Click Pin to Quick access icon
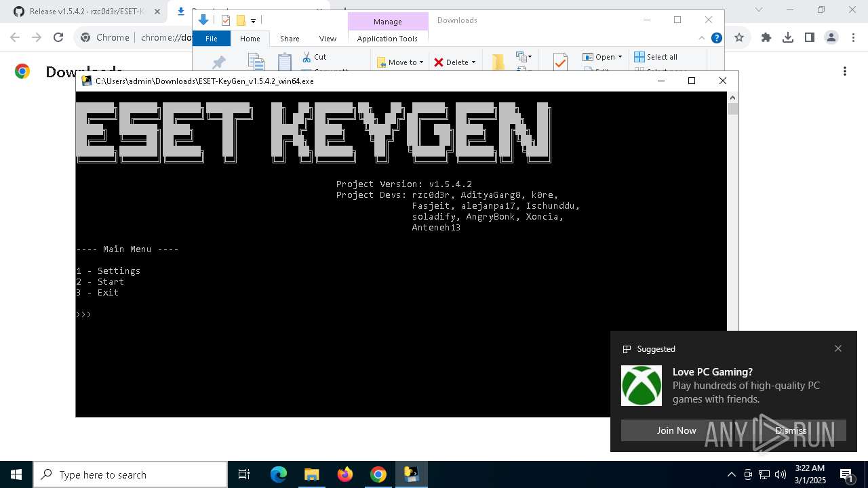Screen dimensions: 868x488 tap(219, 63)
